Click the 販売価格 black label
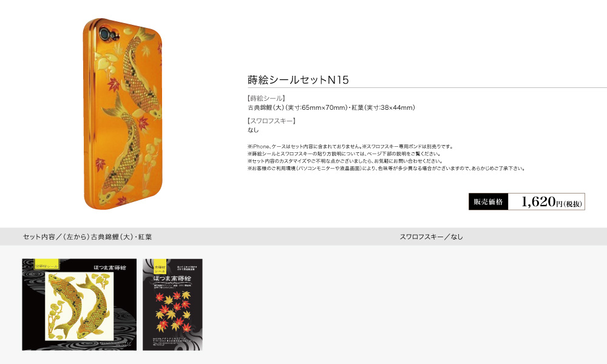Image resolution: width=607 pixels, height=364 pixels. point(488,201)
